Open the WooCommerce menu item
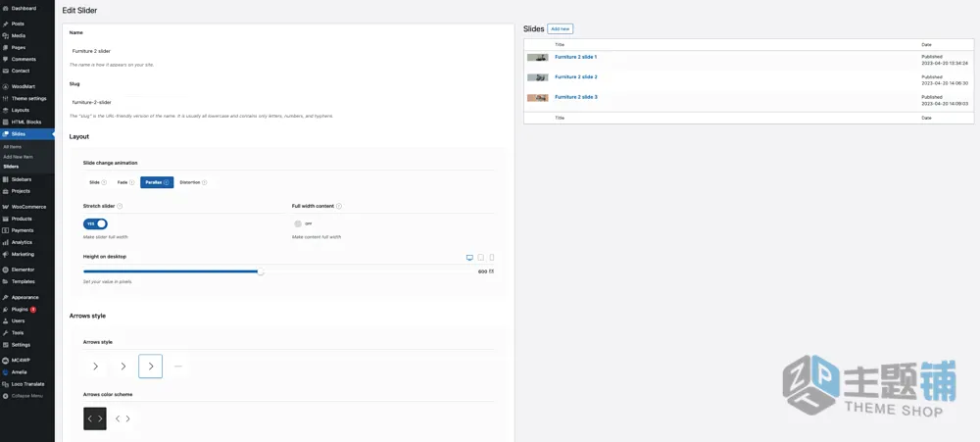Viewport: 980px width, 442px height. (x=26, y=207)
